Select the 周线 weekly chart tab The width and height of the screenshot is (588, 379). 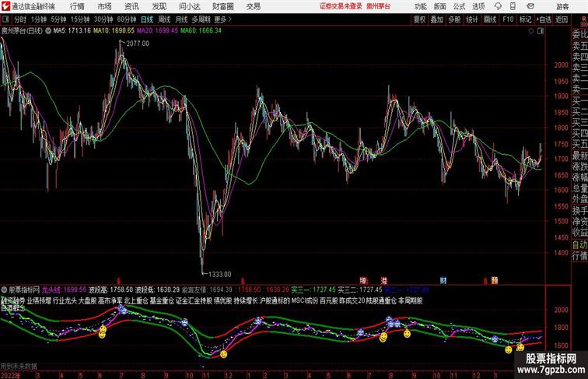[164, 19]
